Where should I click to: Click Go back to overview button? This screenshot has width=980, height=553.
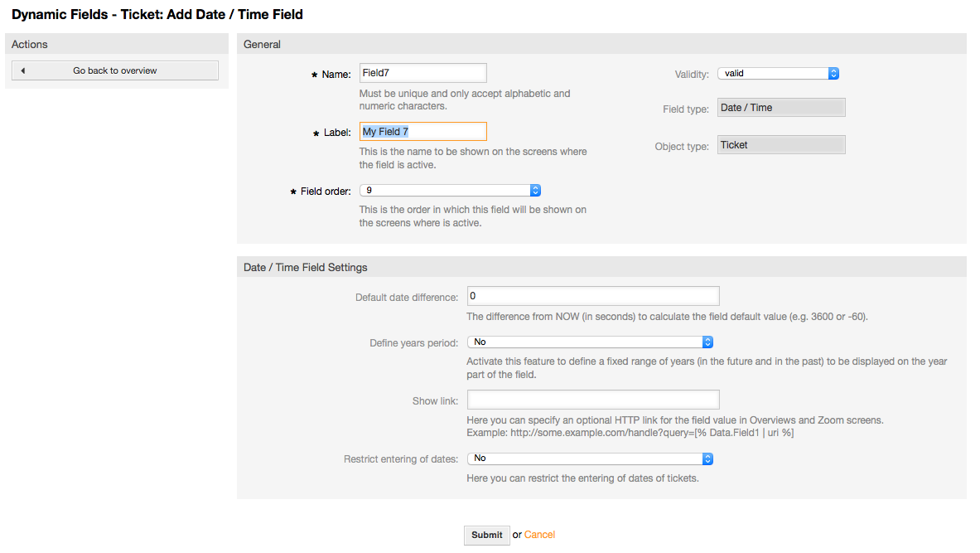115,71
